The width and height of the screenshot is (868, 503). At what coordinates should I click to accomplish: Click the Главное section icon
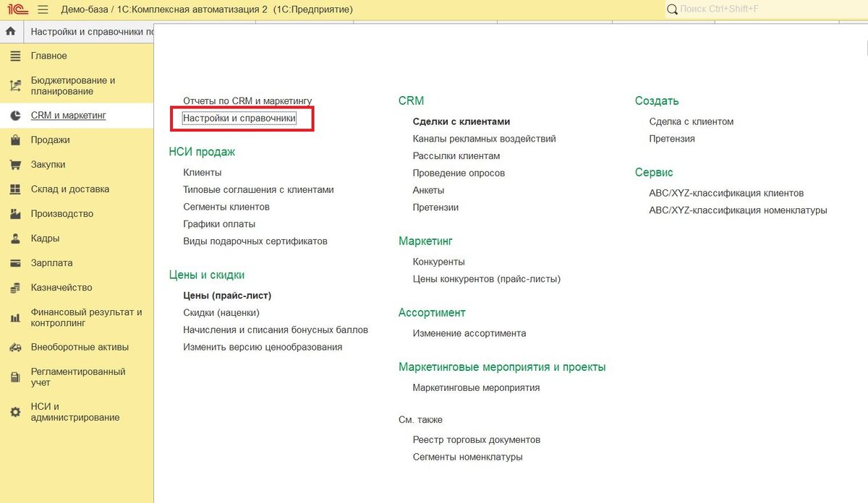15,56
